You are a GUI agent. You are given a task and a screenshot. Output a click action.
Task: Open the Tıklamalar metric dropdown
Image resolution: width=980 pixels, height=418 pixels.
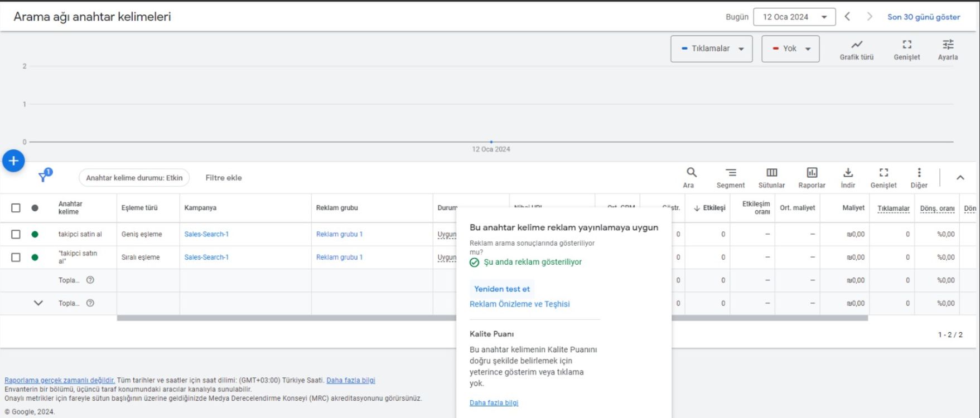click(711, 48)
